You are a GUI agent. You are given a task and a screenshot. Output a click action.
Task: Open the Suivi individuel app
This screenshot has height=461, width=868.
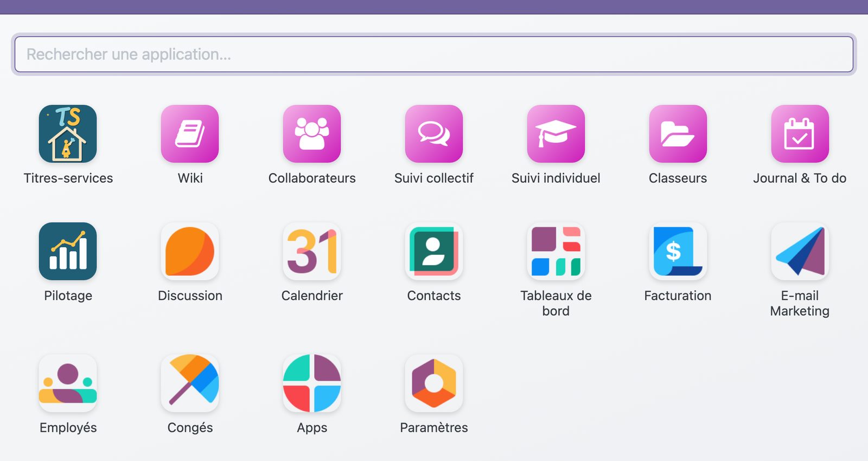pyautogui.click(x=556, y=134)
